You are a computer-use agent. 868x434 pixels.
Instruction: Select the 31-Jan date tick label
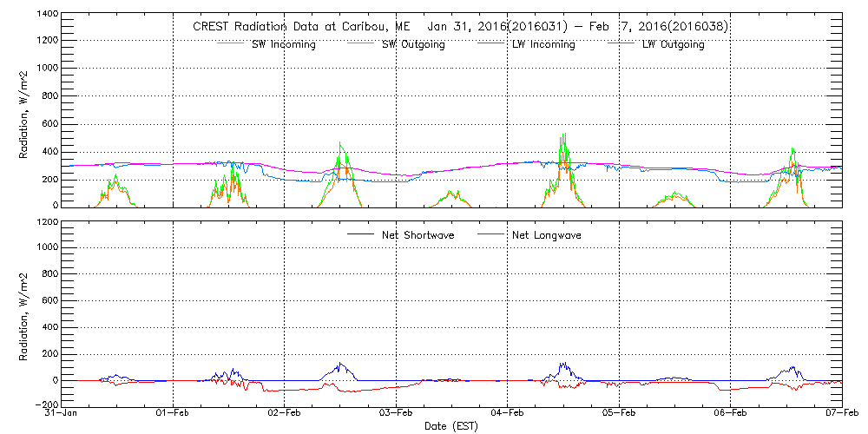point(62,414)
